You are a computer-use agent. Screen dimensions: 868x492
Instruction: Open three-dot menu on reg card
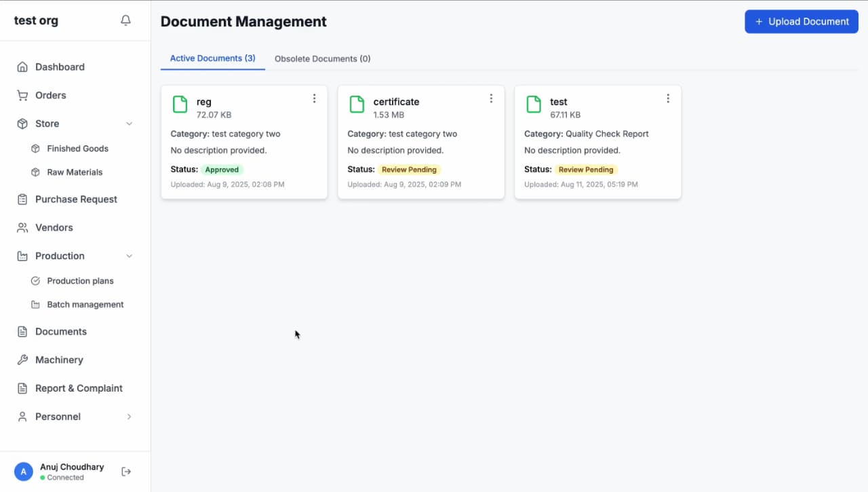(x=314, y=98)
